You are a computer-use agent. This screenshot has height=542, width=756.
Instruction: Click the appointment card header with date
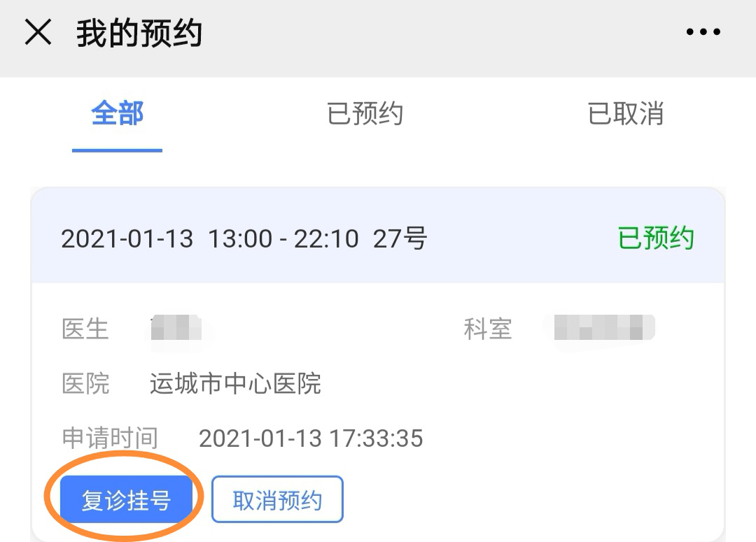pyautogui.click(x=378, y=238)
